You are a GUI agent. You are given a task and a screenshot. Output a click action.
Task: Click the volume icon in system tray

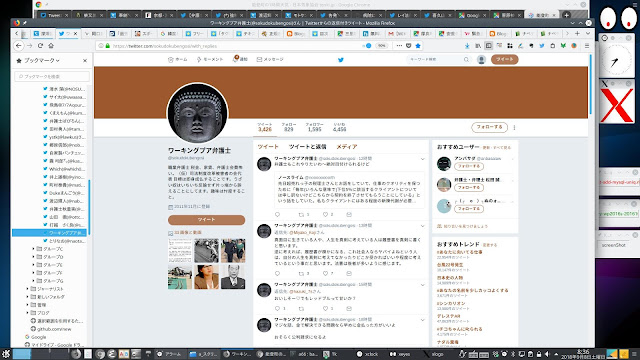point(547,354)
